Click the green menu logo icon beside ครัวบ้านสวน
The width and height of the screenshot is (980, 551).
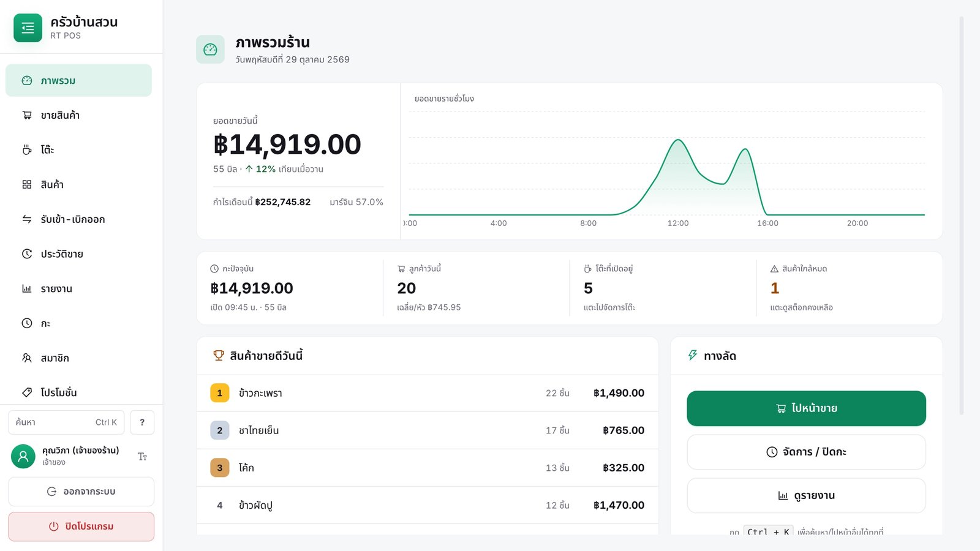pyautogui.click(x=28, y=28)
